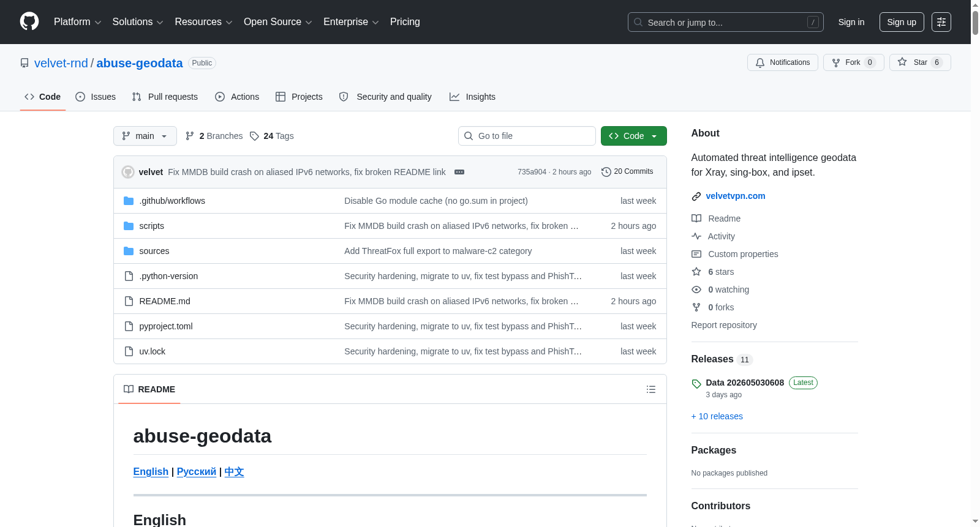Click the tag icon beside Data 202605030608
The image size is (980, 527).
click(696, 384)
